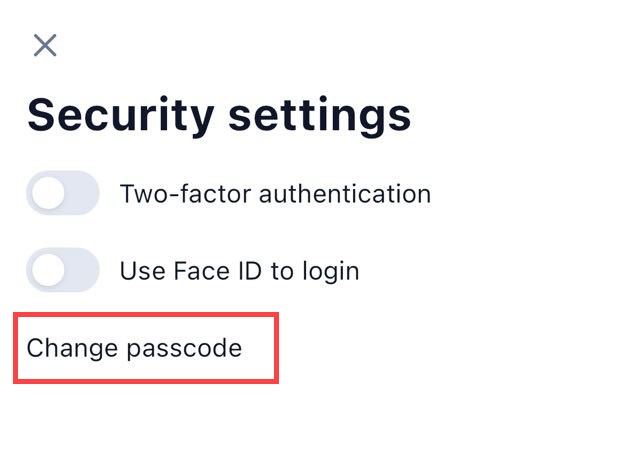Image resolution: width=625 pixels, height=458 pixels.
Task: Turn on Use Face ID to login
Action: tap(63, 270)
